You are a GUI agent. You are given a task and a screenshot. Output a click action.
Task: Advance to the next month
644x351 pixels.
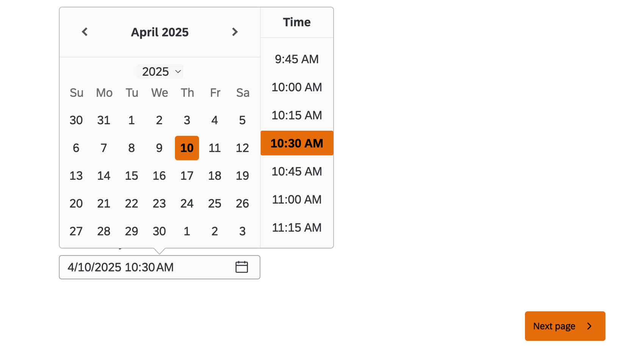pyautogui.click(x=235, y=32)
